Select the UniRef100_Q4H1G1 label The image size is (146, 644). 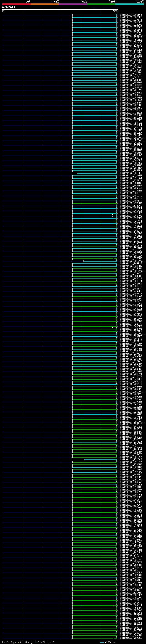click(x=131, y=67)
